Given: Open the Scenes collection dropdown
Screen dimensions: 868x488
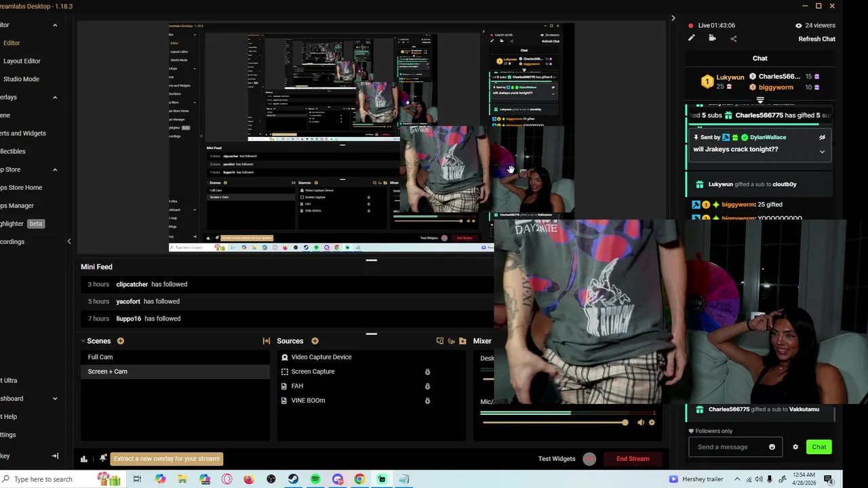Looking at the screenshot, I should (x=83, y=341).
